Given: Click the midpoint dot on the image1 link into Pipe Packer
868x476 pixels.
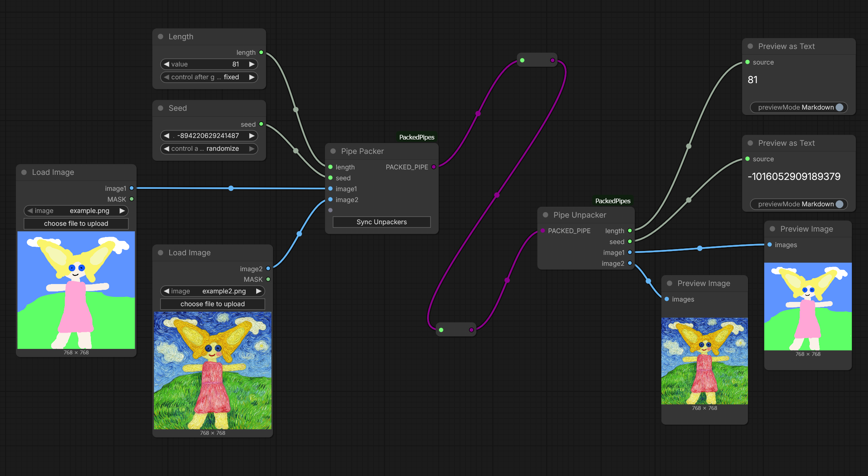Looking at the screenshot, I should pyautogui.click(x=231, y=188).
